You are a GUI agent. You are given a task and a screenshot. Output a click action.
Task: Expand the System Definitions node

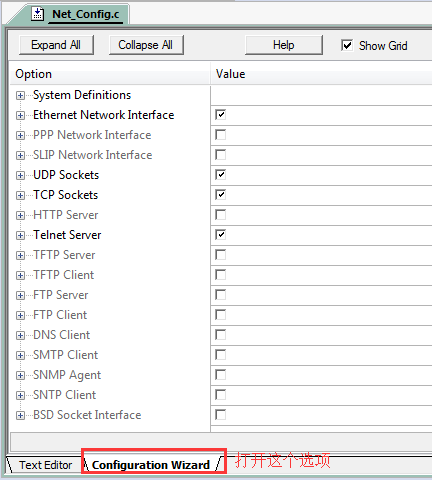tap(20, 96)
